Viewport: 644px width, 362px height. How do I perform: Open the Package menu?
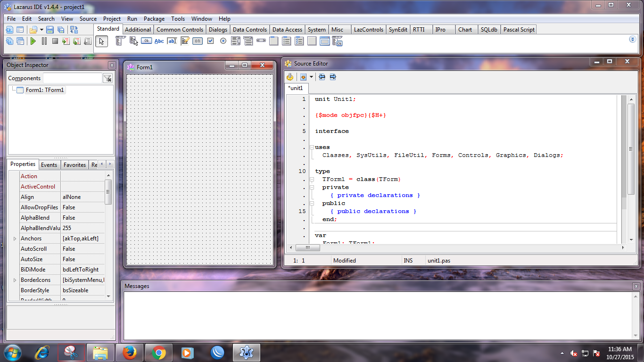pyautogui.click(x=154, y=19)
